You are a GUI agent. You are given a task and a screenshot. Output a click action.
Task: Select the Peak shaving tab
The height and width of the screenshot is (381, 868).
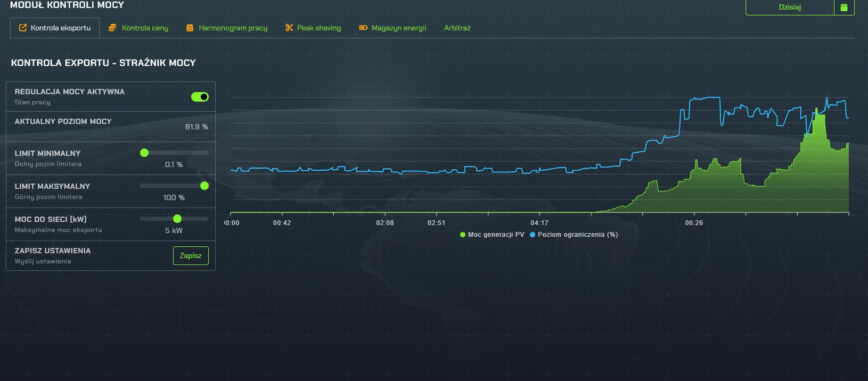[x=319, y=28]
